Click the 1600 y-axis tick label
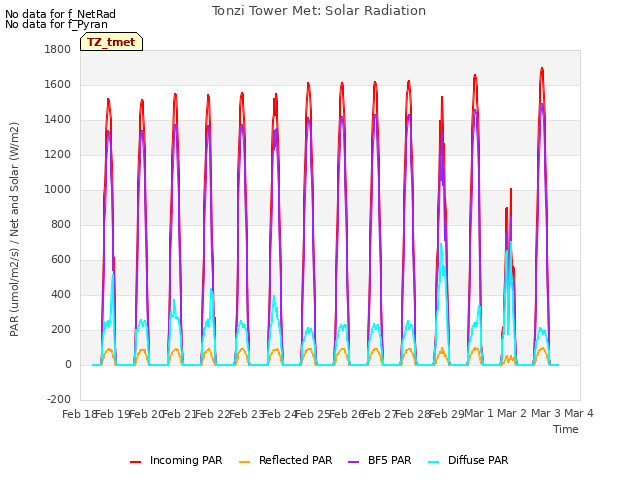The image size is (640, 480). coord(58,84)
